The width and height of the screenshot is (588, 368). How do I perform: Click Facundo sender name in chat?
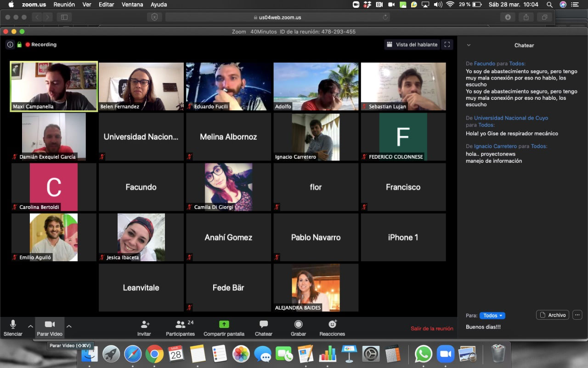[x=485, y=64]
